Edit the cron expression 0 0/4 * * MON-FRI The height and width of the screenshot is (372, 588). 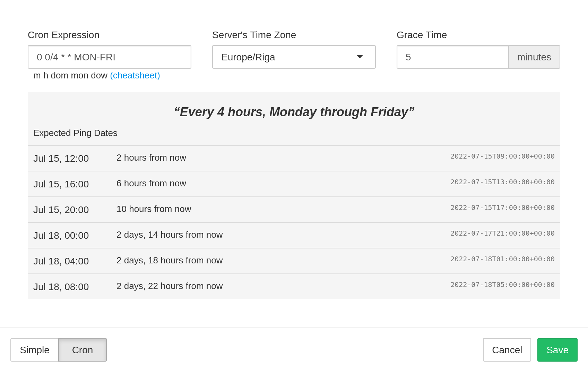(x=109, y=57)
